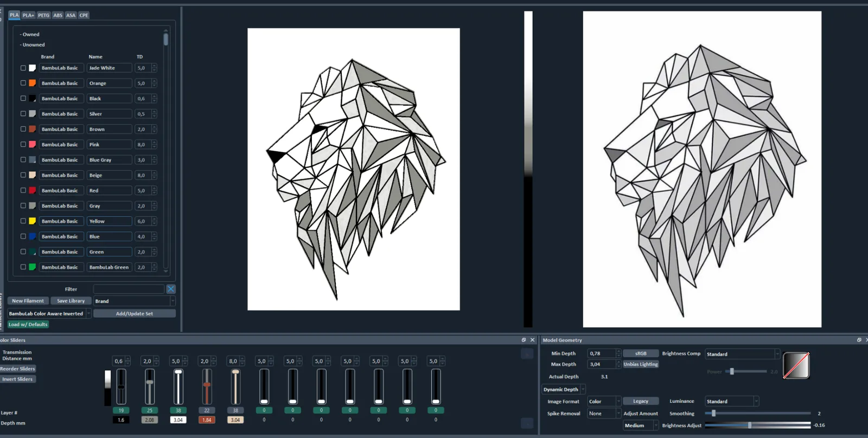
Task: Switch to the PLA+ tab
Action: [x=28, y=15]
